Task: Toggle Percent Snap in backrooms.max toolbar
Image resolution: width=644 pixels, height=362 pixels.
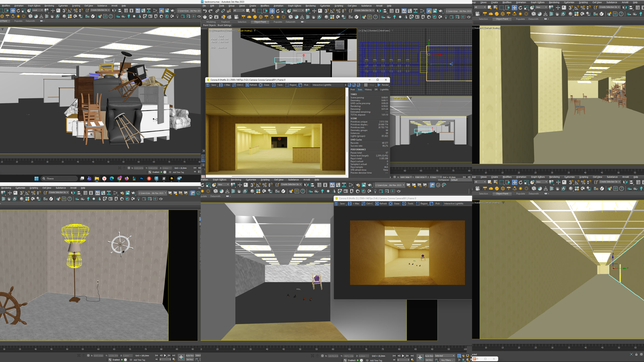Action: 338,11
